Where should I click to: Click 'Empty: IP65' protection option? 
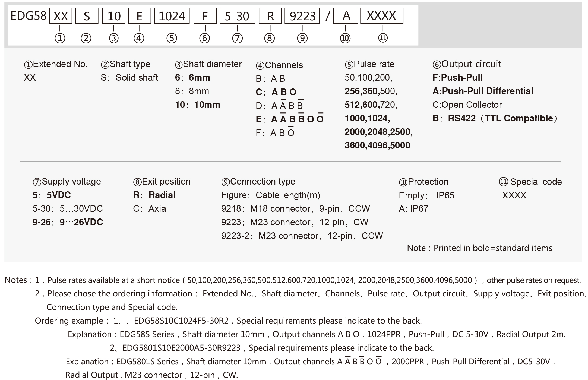pyautogui.click(x=426, y=195)
